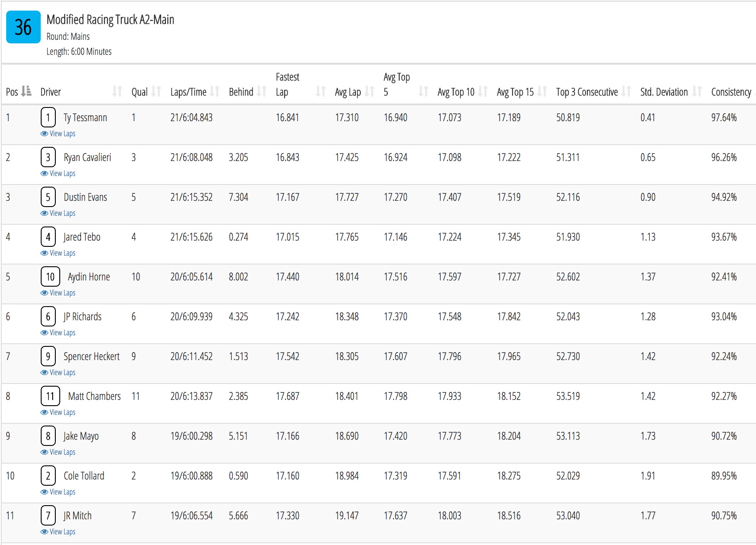
Task: Click the 7.304 behind value
Action: click(239, 197)
